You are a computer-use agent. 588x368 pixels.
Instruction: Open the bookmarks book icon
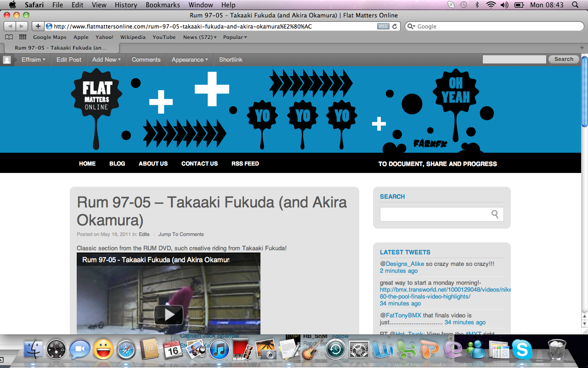click(9, 37)
